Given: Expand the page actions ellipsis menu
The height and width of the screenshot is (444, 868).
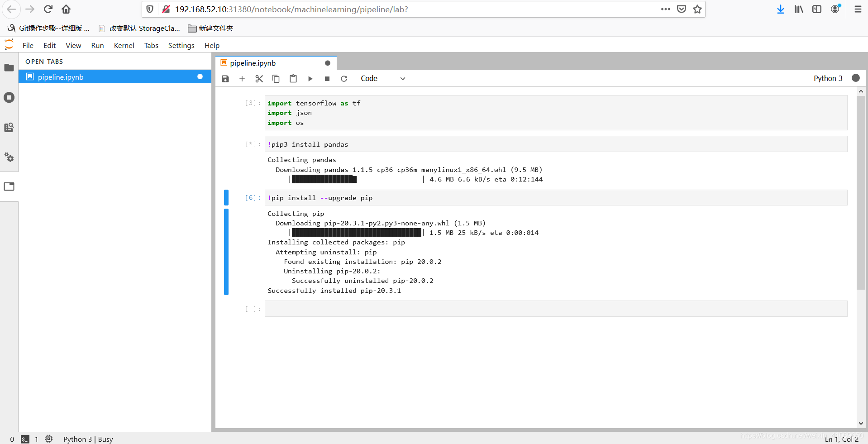Looking at the screenshot, I should pos(665,9).
